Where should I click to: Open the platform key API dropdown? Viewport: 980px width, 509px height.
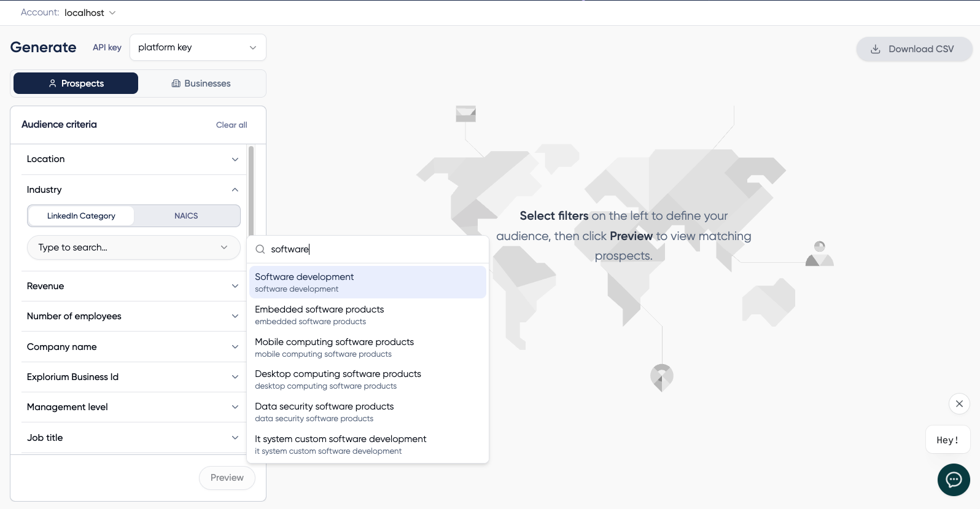tap(198, 47)
